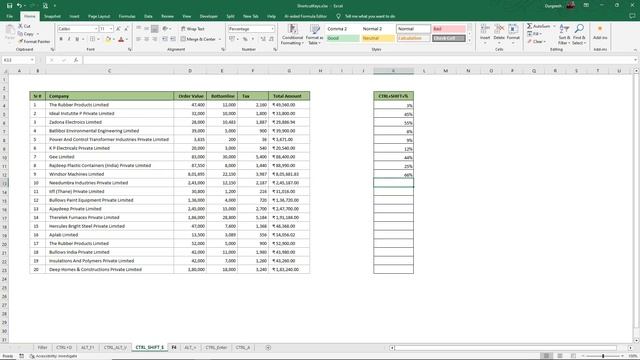Open the font size dropdown
The height and width of the screenshot is (360, 640).
[111, 29]
